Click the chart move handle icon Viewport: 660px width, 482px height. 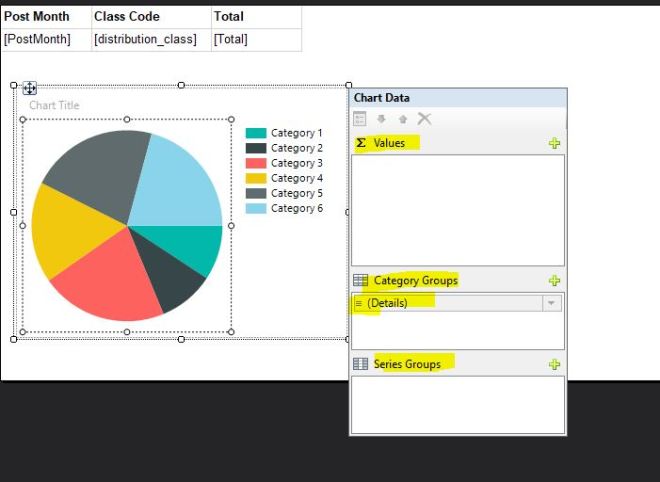pyautogui.click(x=29, y=88)
